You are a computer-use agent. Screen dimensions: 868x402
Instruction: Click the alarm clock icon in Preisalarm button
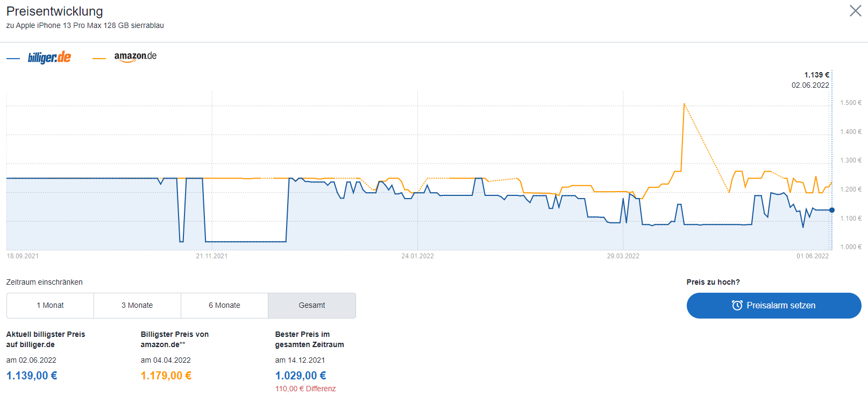click(737, 305)
